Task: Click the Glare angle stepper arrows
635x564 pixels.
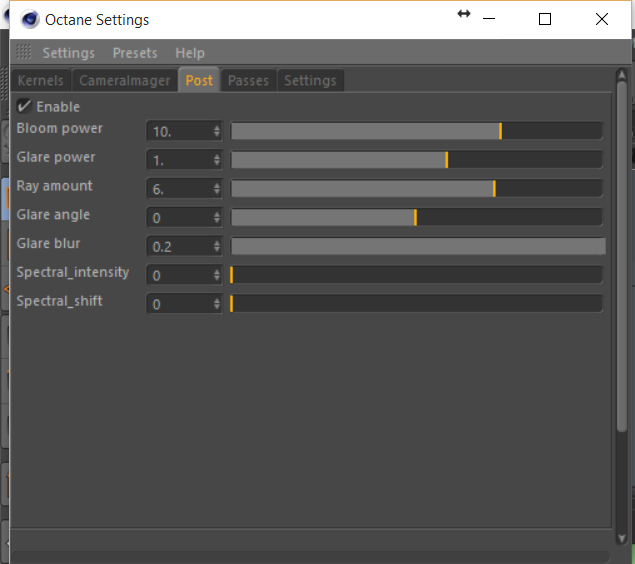Action: coord(217,217)
